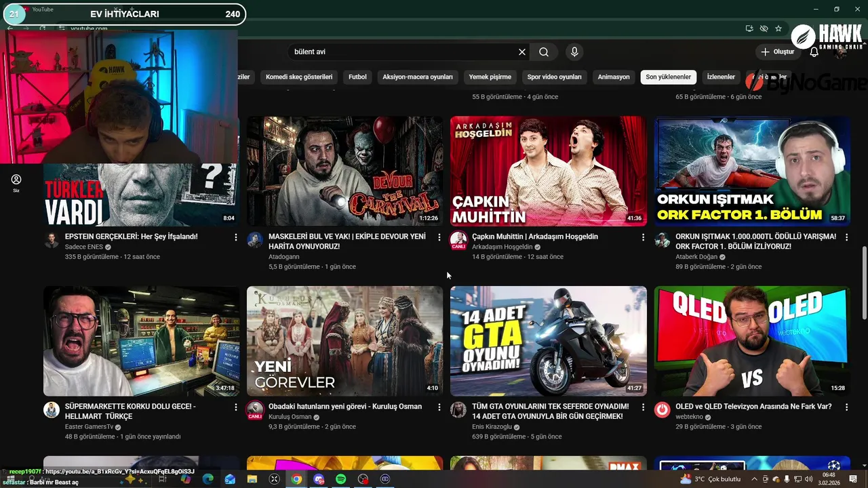Viewport: 868px width, 488px height.
Task: Open webtekno channel avatar
Action: (x=662, y=409)
